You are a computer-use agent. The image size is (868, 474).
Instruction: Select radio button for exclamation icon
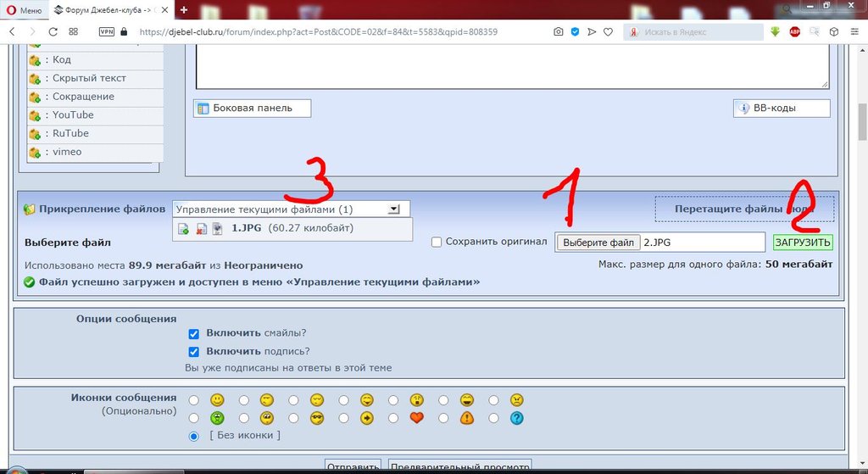pyautogui.click(x=442, y=418)
